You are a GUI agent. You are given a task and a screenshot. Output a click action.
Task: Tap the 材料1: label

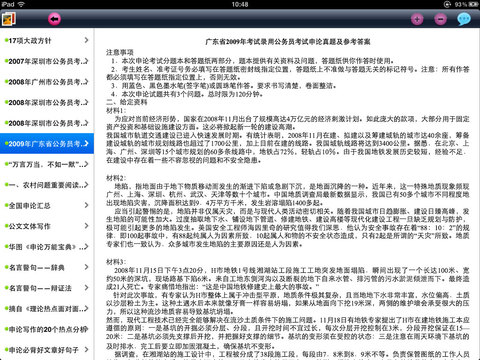pos(116,110)
